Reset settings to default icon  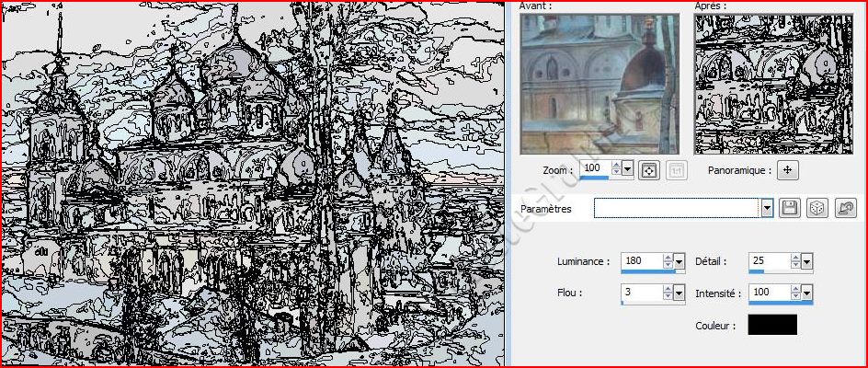[x=845, y=209]
